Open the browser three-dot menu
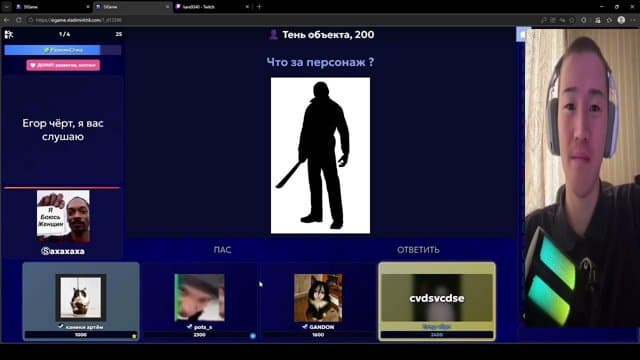640x360 pixels. pyautogui.click(x=633, y=20)
